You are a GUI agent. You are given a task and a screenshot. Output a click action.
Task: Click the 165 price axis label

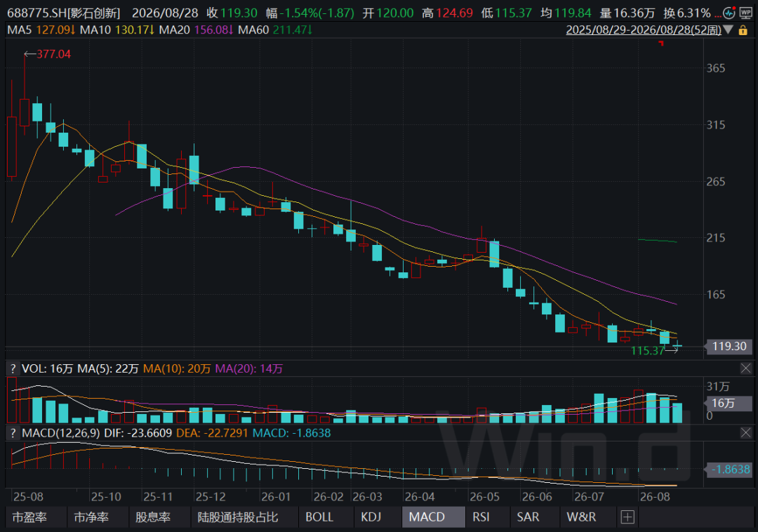(x=716, y=294)
